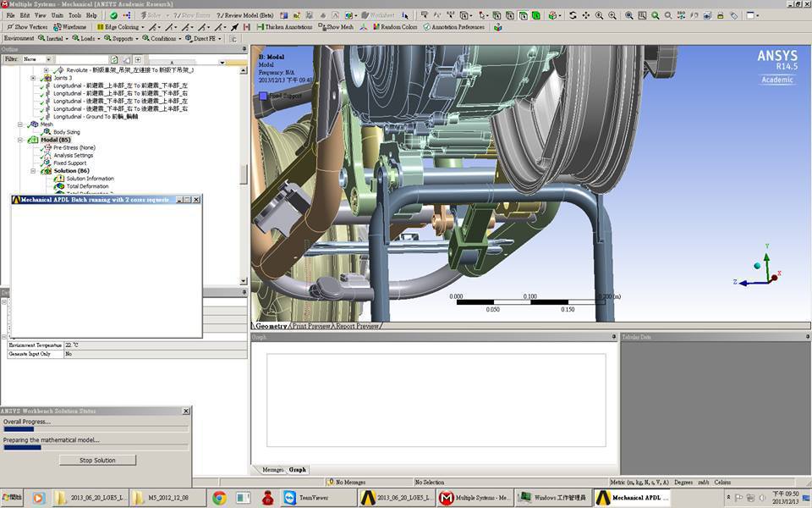Click the green checkmark toolbar icon
This screenshot has width=812, height=508.
(x=113, y=15)
